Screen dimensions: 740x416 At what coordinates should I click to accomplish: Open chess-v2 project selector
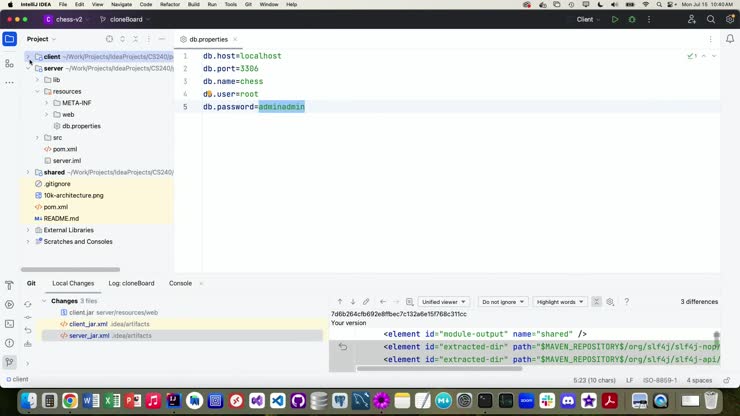pos(66,19)
